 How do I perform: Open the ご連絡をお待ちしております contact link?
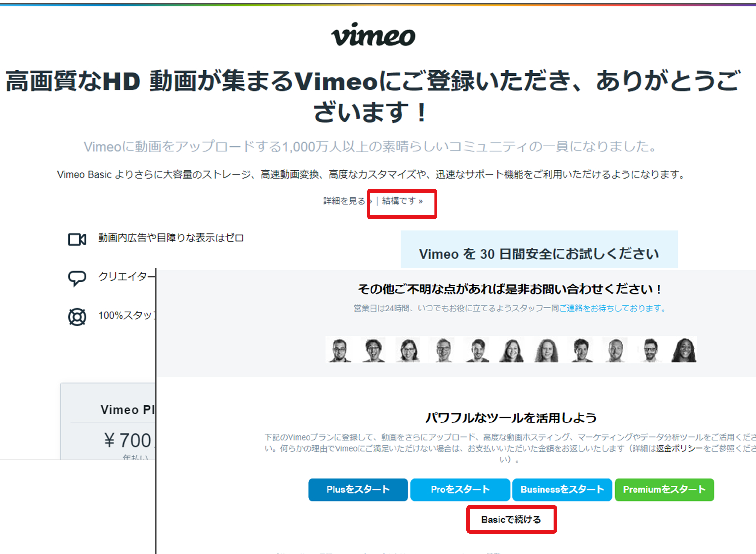tap(613, 308)
